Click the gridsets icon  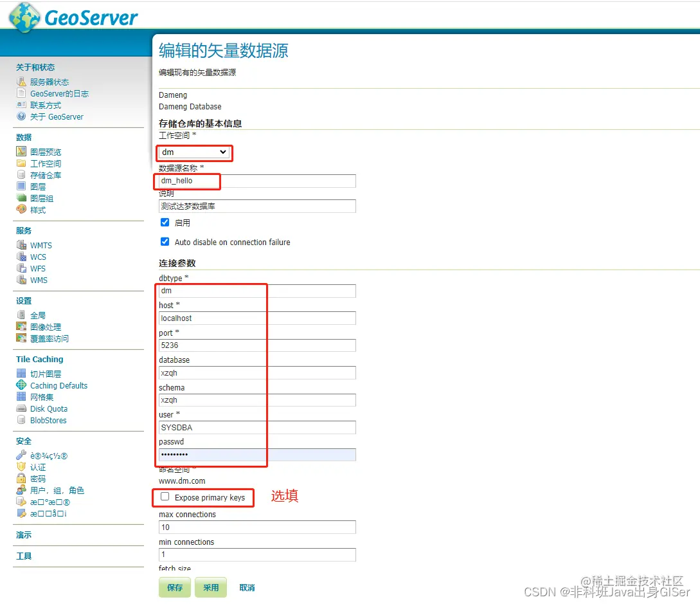click(x=21, y=397)
